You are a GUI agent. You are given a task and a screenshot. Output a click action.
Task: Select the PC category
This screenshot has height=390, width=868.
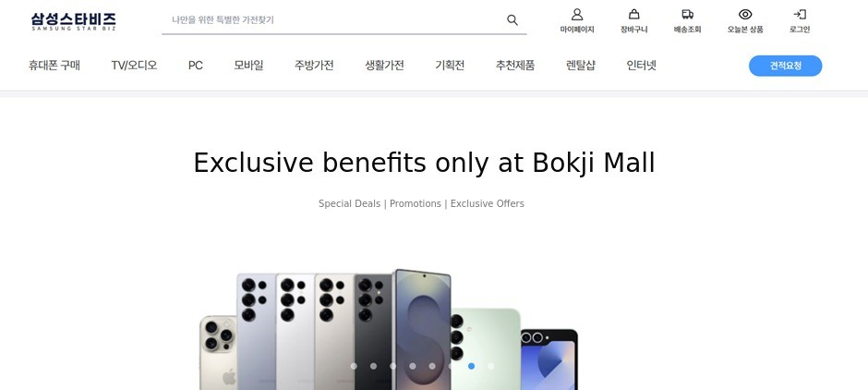coord(196,66)
